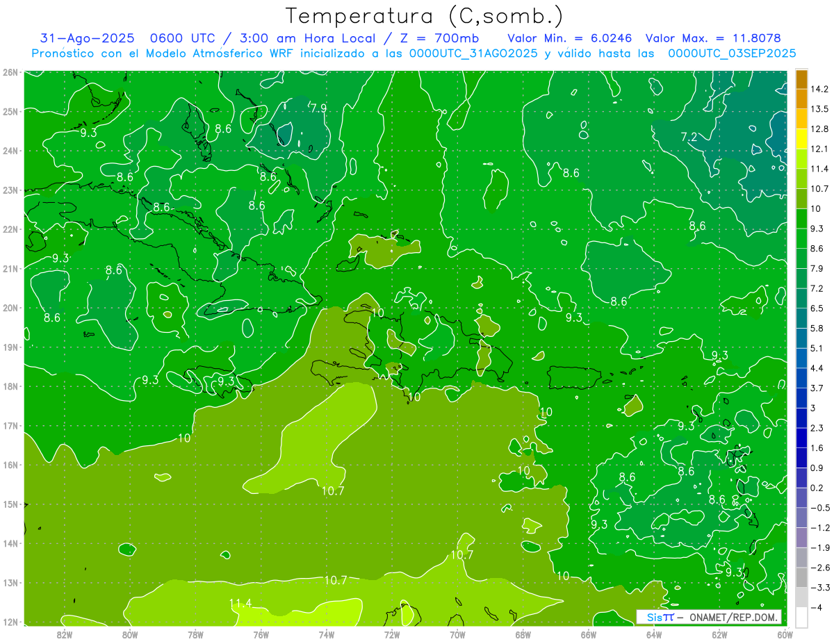This screenshot has width=834, height=644.
Task: Click the 12N latitude axis label
Action: point(10,622)
